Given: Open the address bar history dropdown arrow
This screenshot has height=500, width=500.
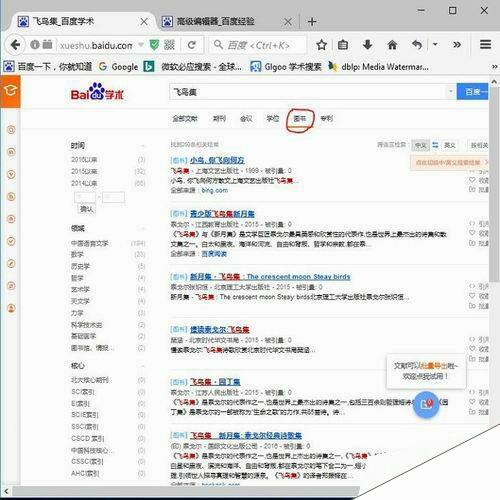Looking at the screenshot, I should click(141, 45).
